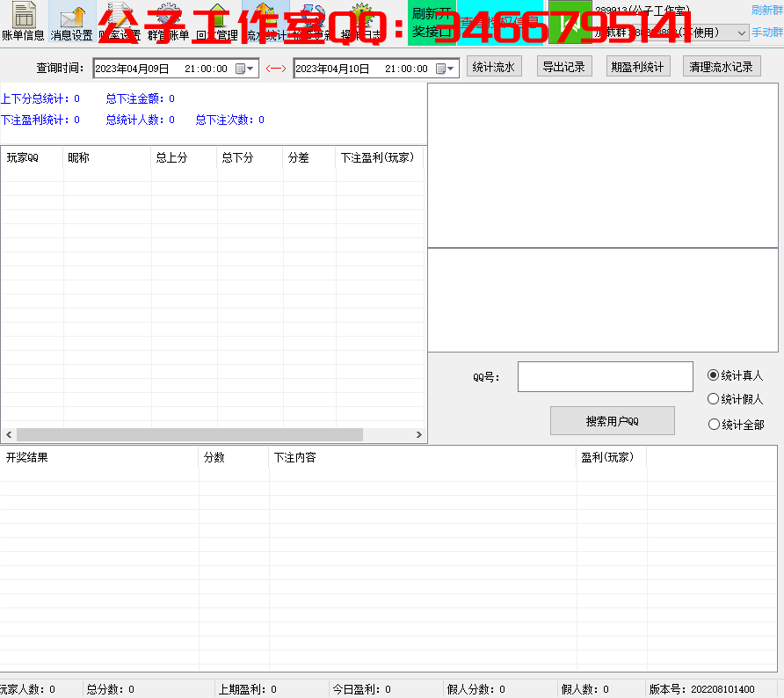Open the 群管账单 gear icon
Viewport: 784px width, 698px height.
point(169,21)
